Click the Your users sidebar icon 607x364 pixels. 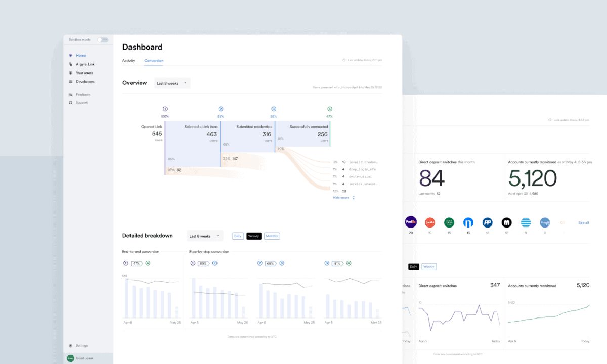click(71, 73)
